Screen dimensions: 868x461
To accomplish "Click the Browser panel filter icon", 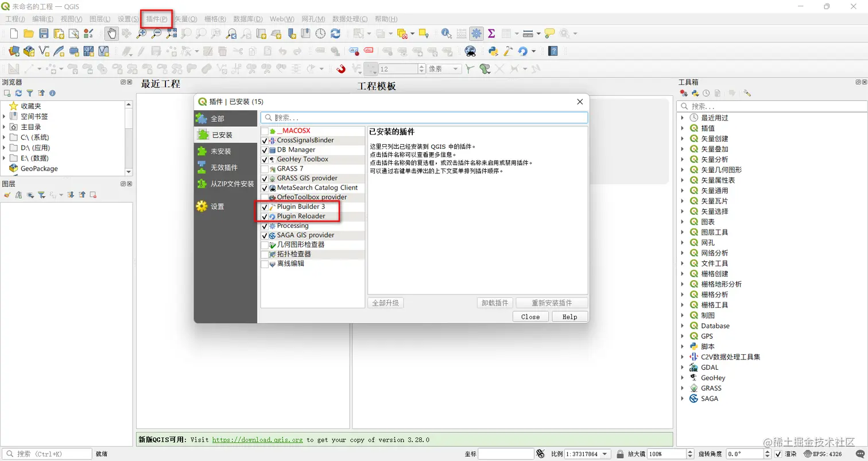I will coord(30,93).
